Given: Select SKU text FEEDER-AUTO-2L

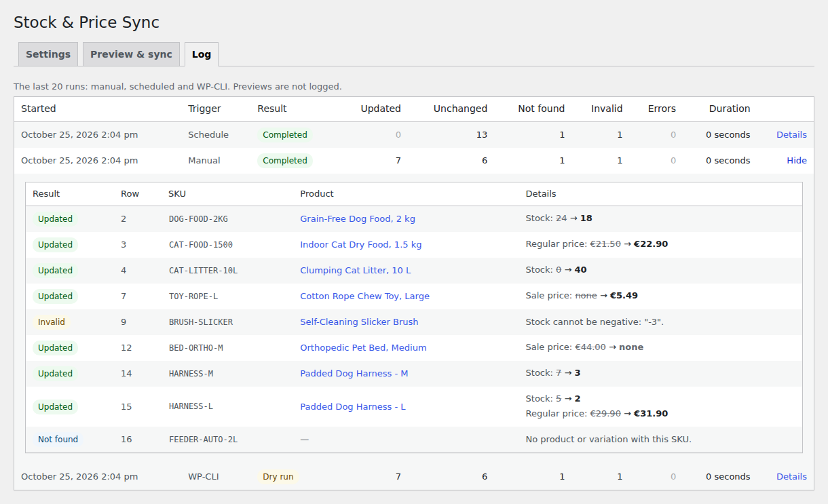Looking at the screenshot, I should (x=203, y=440).
